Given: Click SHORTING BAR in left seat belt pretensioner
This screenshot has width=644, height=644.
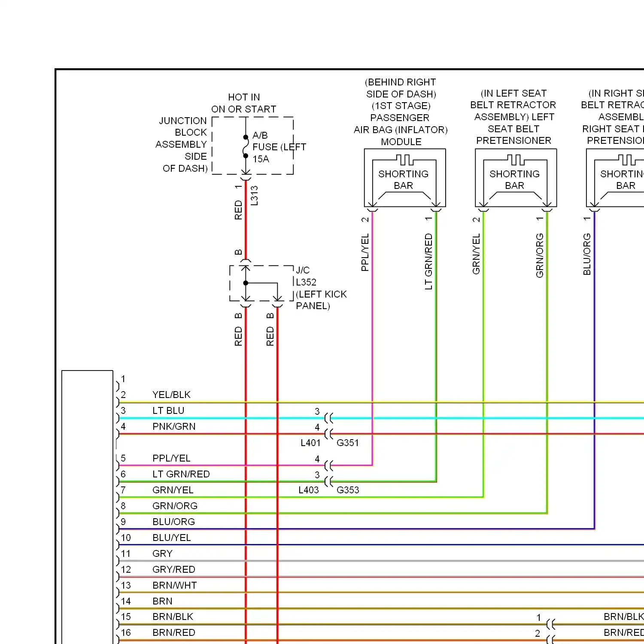Looking at the screenshot, I should 514,179.
